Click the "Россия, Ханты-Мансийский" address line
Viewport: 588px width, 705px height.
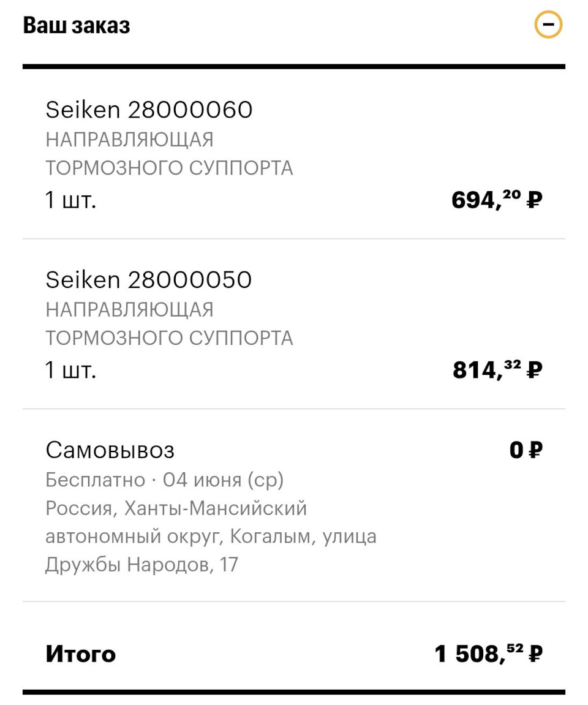(x=176, y=508)
